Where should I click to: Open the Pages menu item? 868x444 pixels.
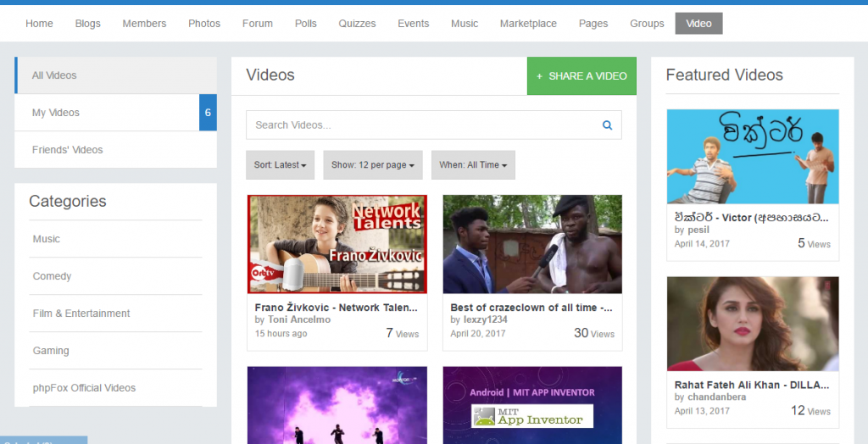pyautogui.click(x=593, y=23)
